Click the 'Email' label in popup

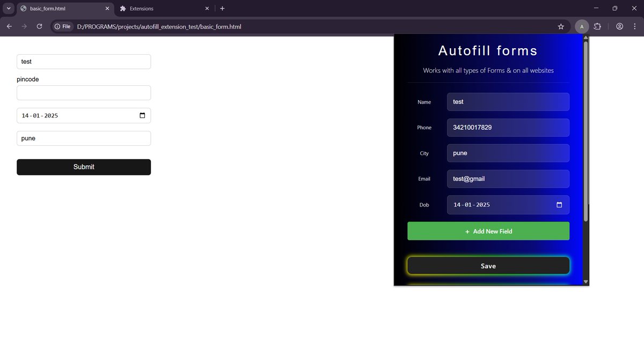pyautogui.click(x=425, y=179)
